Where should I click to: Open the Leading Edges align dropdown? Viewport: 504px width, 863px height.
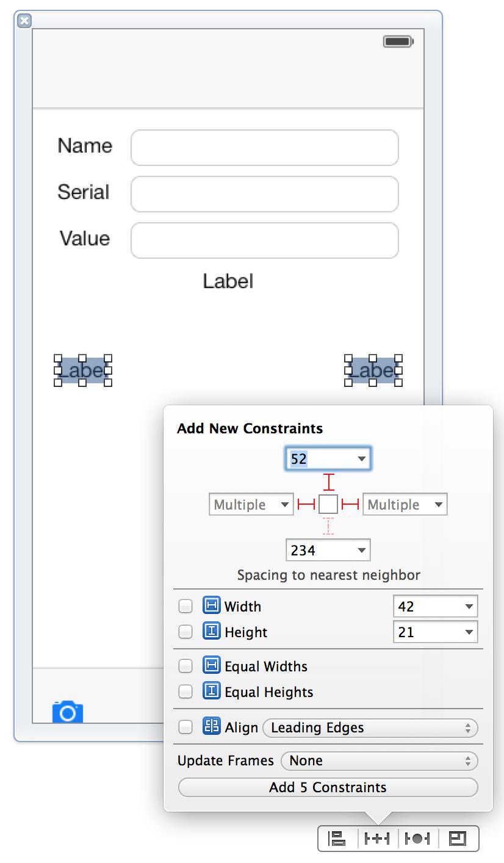[370, 728]
